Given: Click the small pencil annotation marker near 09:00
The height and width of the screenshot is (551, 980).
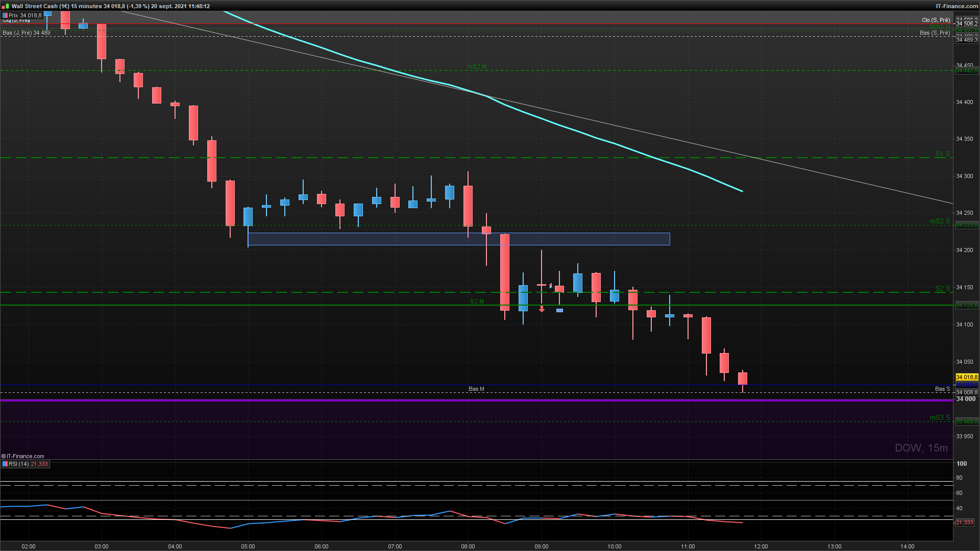Looking at the screenshot, I should (x=551, y=286).
